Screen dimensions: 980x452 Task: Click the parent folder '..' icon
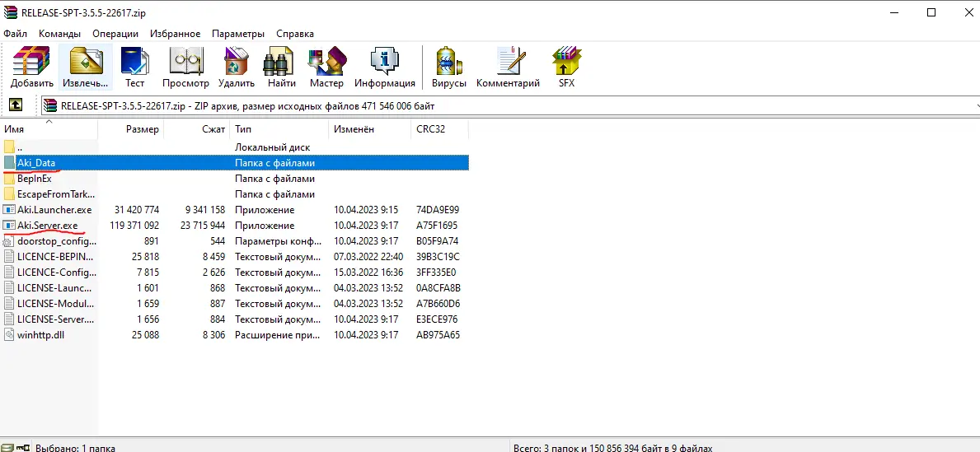[9, 147]
